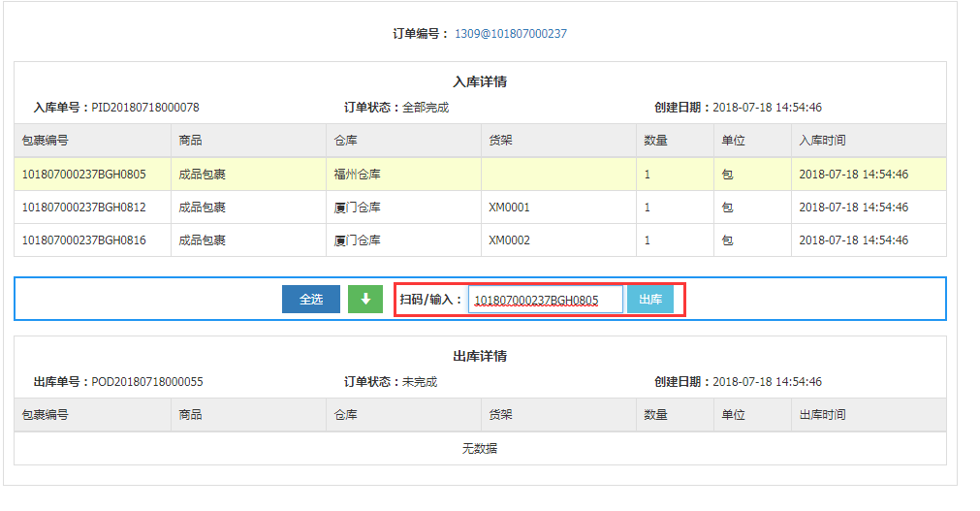This screenshot has height=511, width=980.
Task: Click shelf cell XM0001
Action: pos(509,208)
